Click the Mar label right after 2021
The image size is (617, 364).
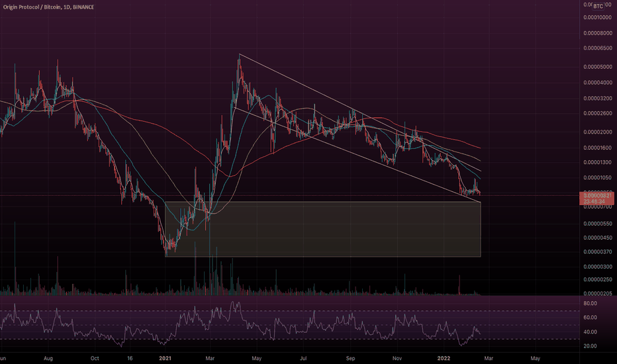coord(210,359)
